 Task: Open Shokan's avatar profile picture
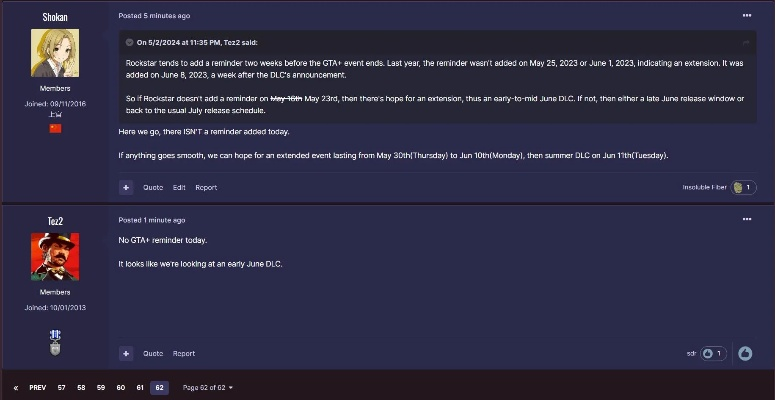(x=55, y=53)
